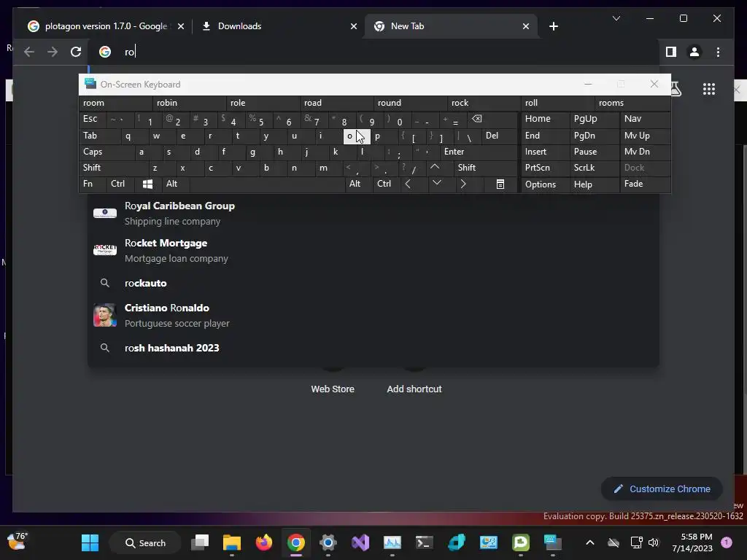
Task: Show hidden icons in the system tray
Action: point(589,542)
